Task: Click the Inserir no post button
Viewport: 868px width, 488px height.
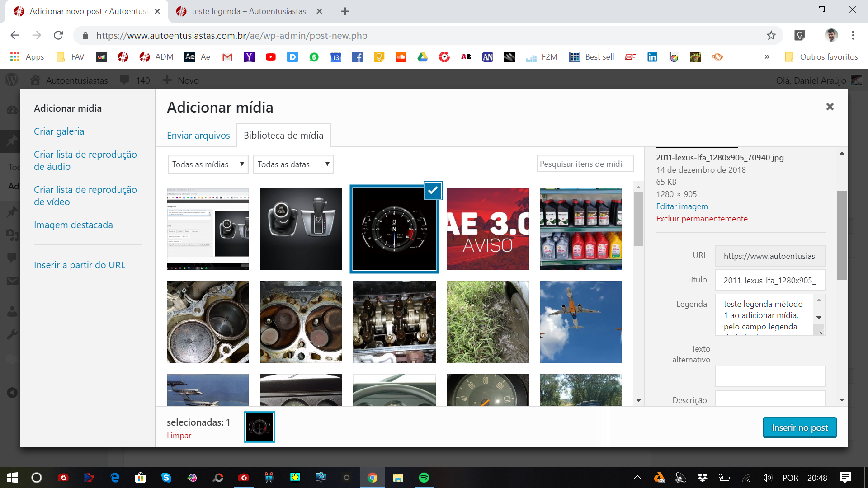Action: 799,427
